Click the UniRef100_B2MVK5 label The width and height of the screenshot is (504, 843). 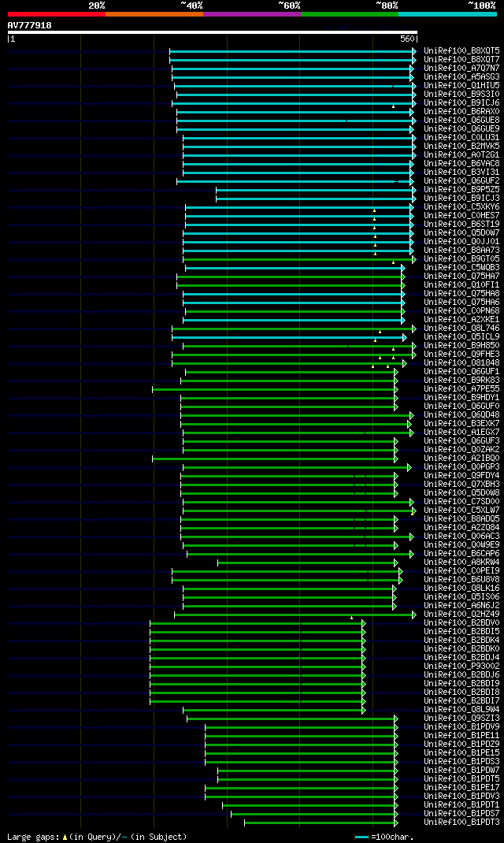(461, 147)
